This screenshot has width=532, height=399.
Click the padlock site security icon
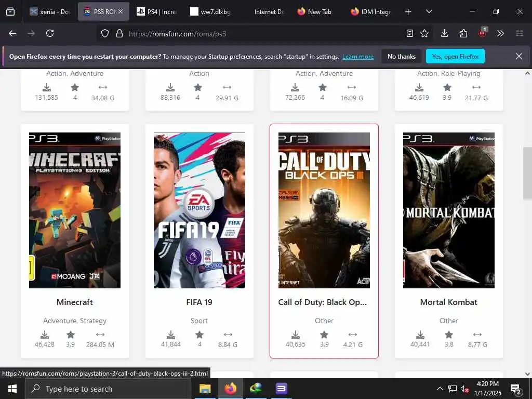click(119, 34)
